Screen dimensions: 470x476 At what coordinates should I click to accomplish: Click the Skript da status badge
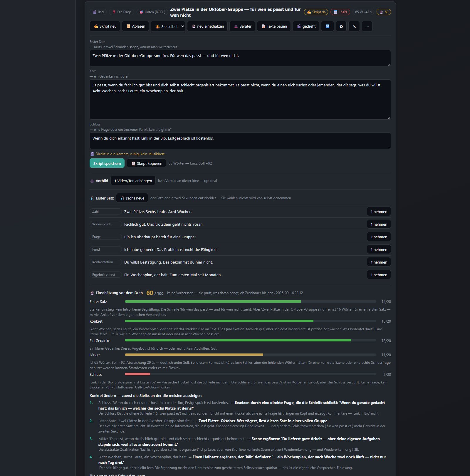click(316, 12)
